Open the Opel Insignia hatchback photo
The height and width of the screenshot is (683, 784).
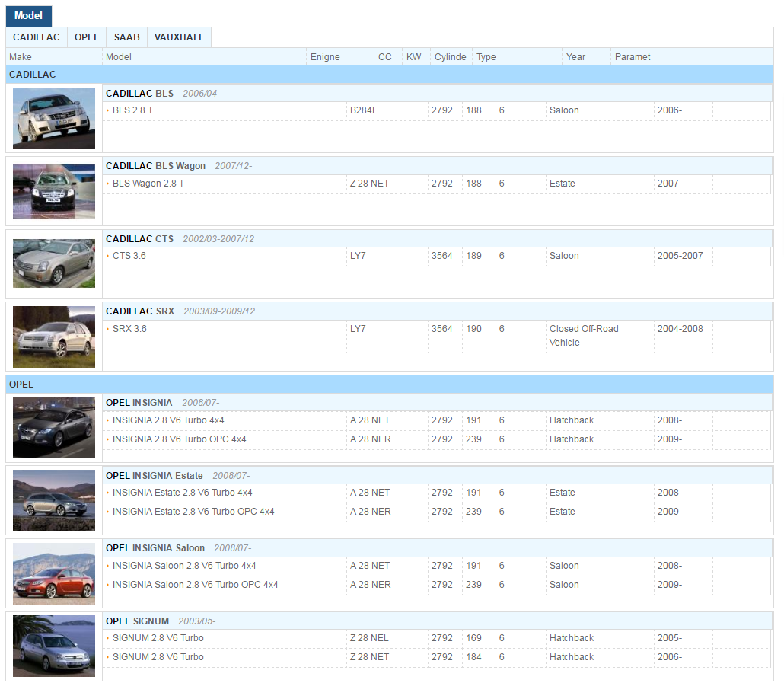(x=54, y=427)
